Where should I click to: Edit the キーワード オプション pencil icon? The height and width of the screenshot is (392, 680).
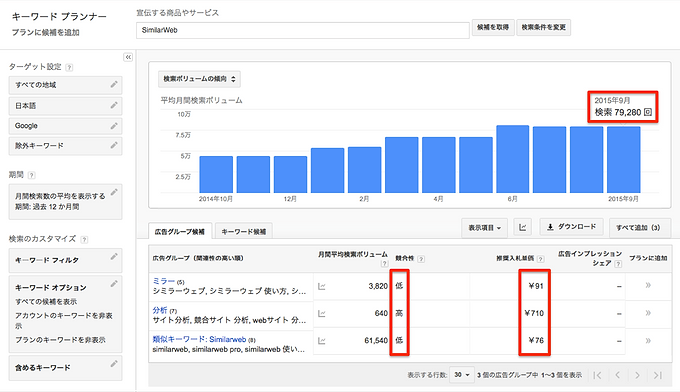click(114, 284)
